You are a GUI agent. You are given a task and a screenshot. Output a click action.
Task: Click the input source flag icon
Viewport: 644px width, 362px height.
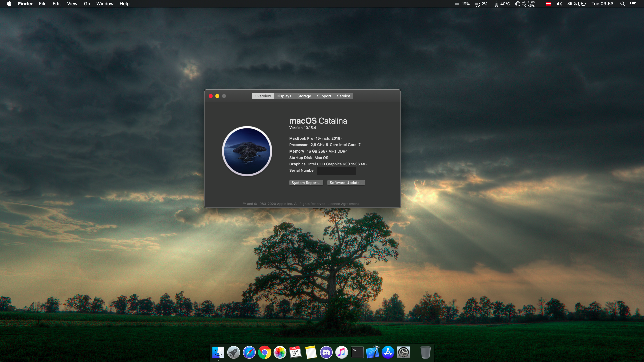549,4
